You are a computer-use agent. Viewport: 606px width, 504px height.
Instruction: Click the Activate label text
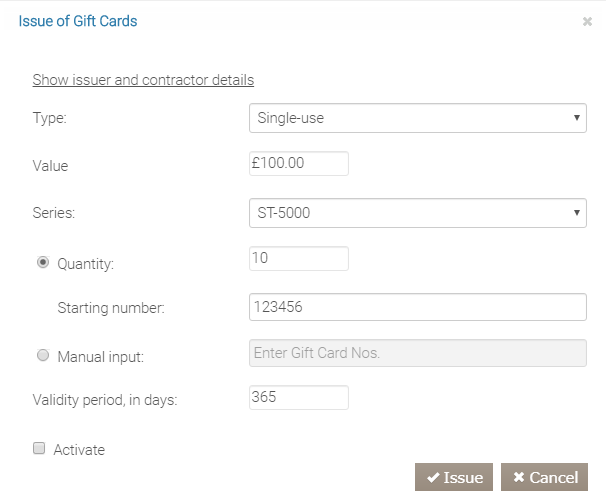click(79, 450)
